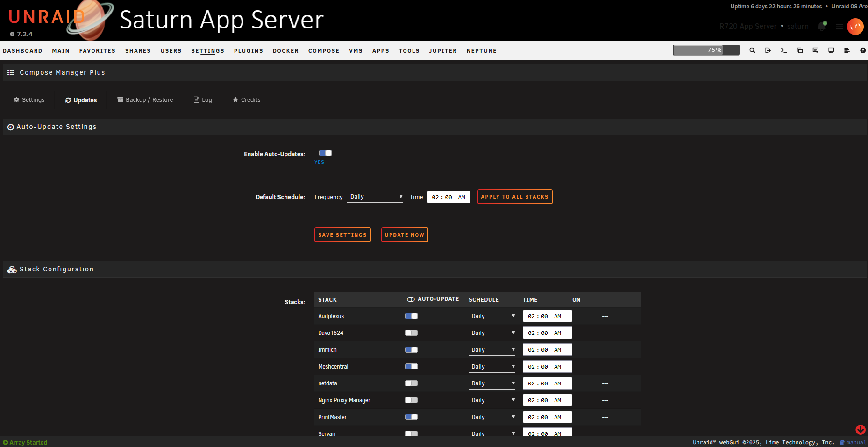
Task: Open the VMS menu item
Action: click(356, 51)
